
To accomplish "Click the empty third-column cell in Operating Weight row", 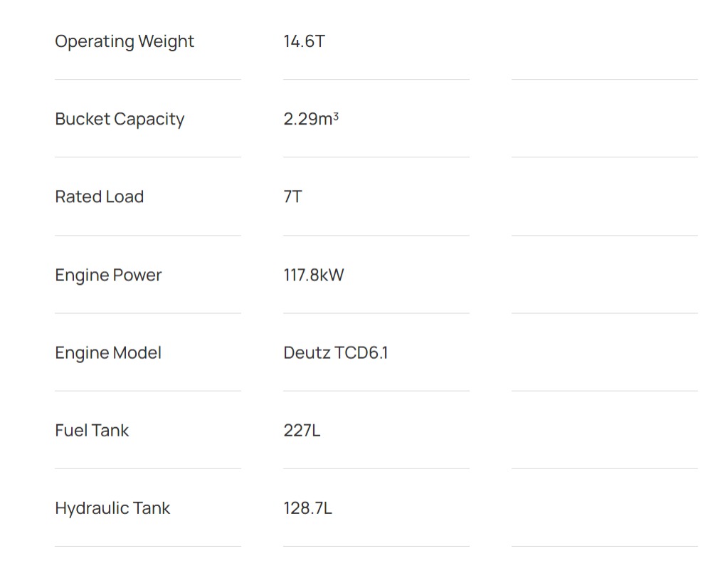I will (x=604, y=41).
